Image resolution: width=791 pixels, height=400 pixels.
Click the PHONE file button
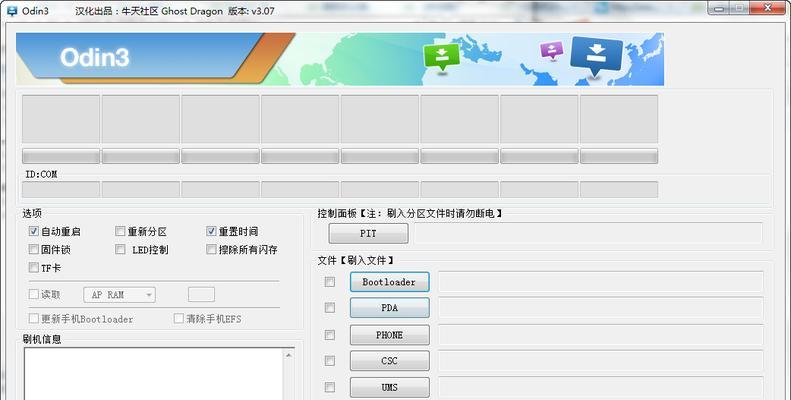coord(389,335)
